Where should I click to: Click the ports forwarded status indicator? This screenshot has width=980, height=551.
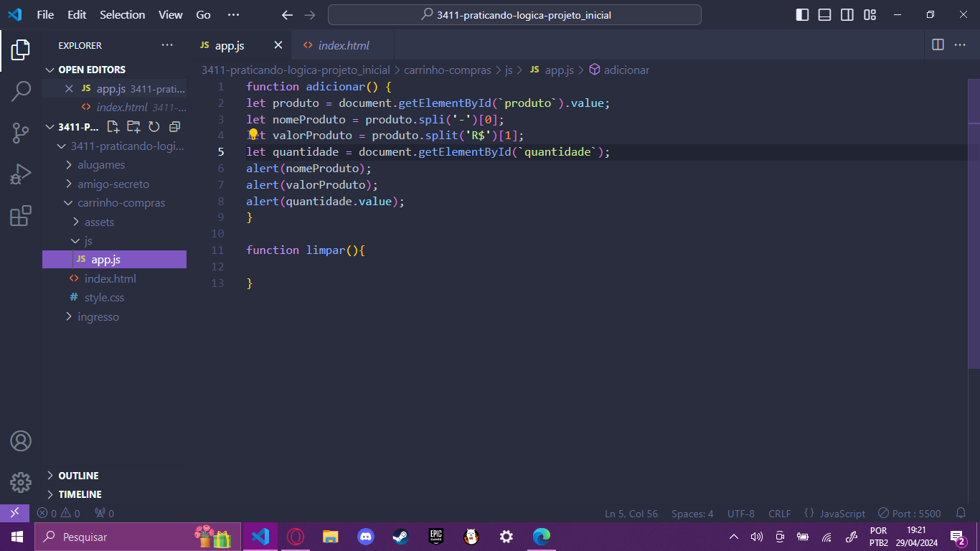tap(105, 514)
